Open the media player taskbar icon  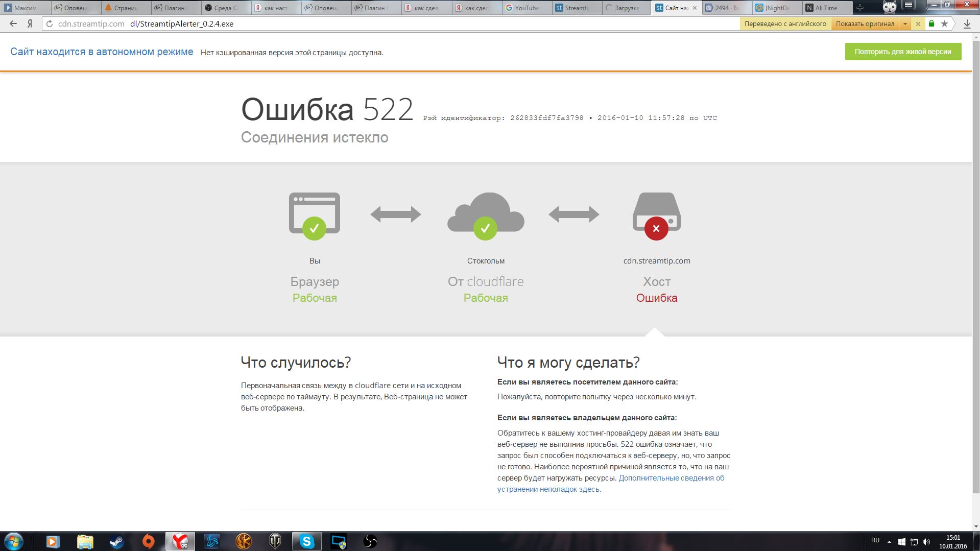(x=53, y=541)
